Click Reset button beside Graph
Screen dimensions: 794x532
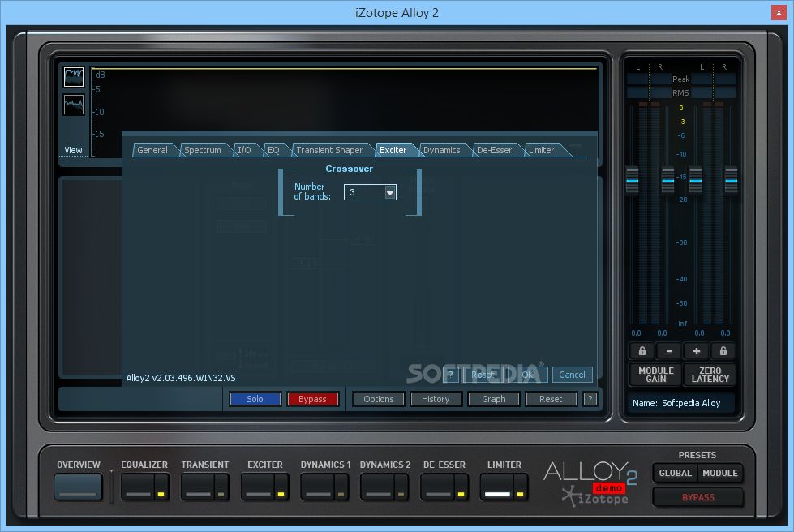point(551,399)
